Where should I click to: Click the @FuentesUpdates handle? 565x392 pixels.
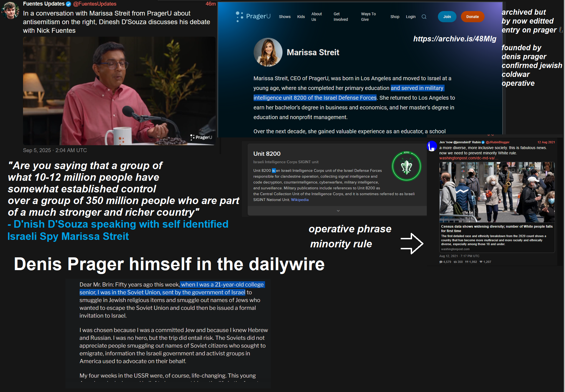tap(95, 4)
